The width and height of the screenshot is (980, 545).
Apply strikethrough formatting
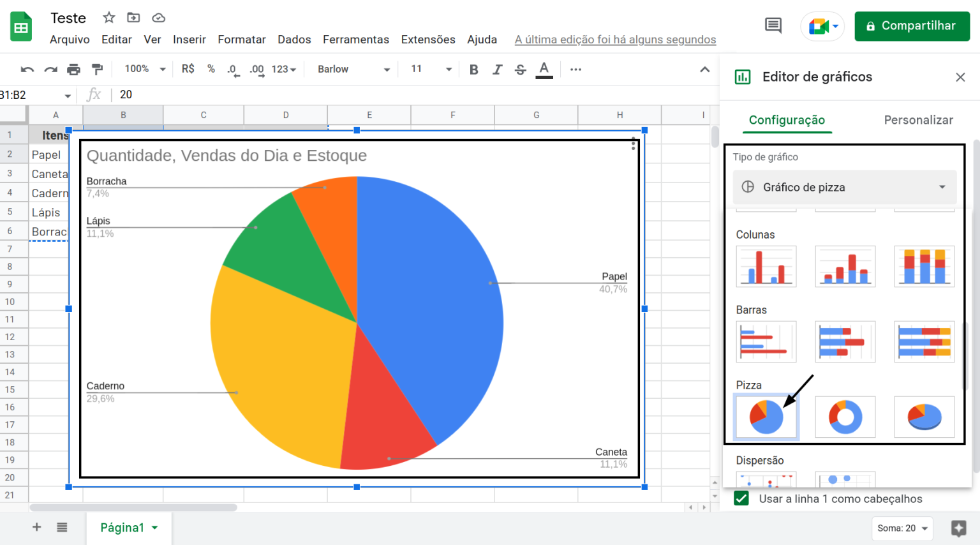(x=521, y=70)
